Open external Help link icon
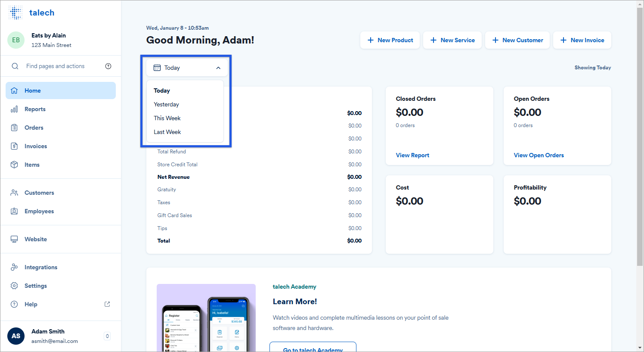Screen dimensions: 644x352 click(x=107, y=304)
